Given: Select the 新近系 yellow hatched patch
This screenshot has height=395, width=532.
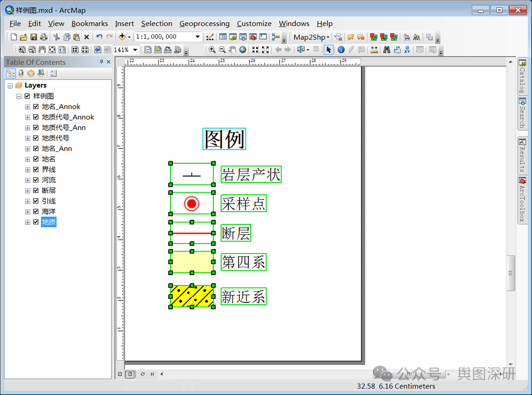Looking at the screenshot, I should (x=192, y=296).
